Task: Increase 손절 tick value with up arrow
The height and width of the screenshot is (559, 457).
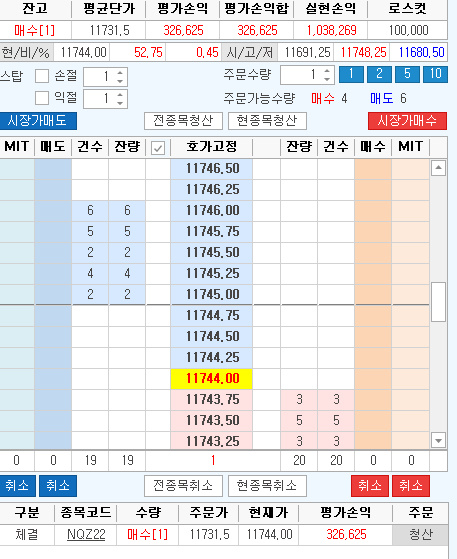Action: coord(120,73)
